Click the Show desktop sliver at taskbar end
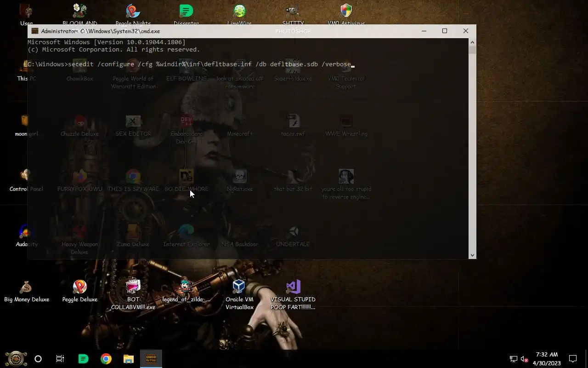This screenshot has height=368, width=588. click(587, 359)
